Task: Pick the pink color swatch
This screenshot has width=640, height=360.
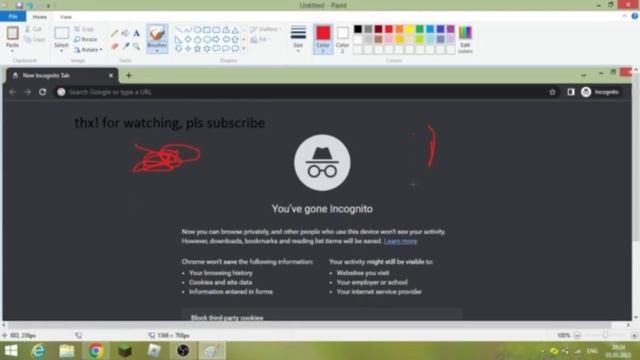Action: [389, 39]
